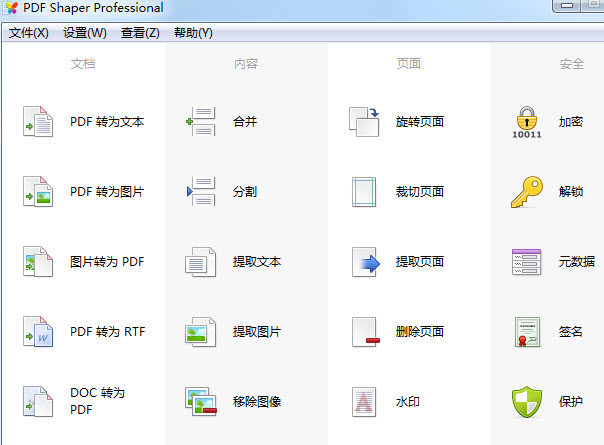The width and height of the screenshot is (604, 445).
Task: Launch the 签名 text label
Action: pyautogui.click(x=571, y=332)
